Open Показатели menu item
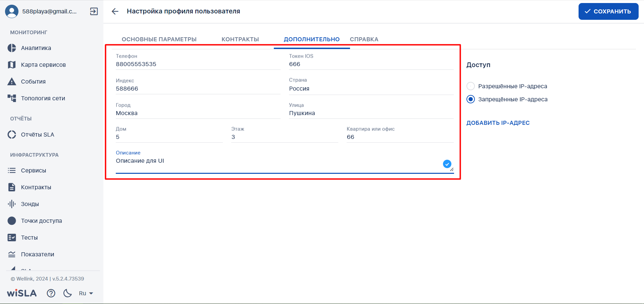 (38, 254)
